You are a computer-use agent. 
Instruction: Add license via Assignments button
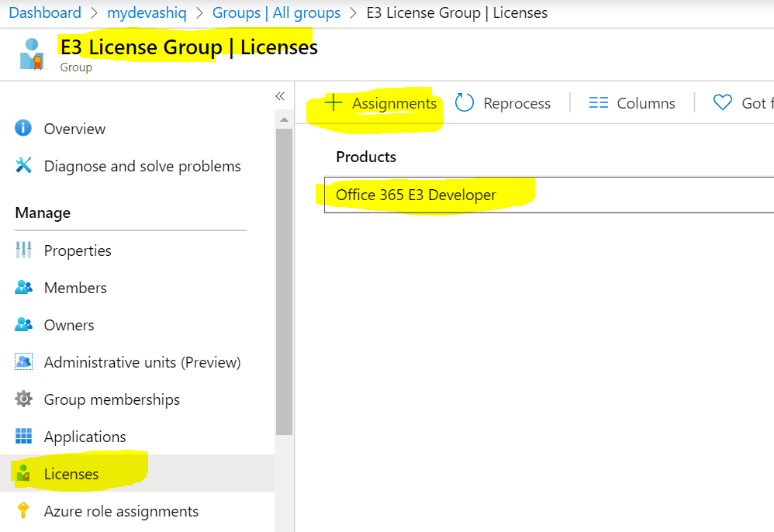pyautogui.click(x=380, y=103)
